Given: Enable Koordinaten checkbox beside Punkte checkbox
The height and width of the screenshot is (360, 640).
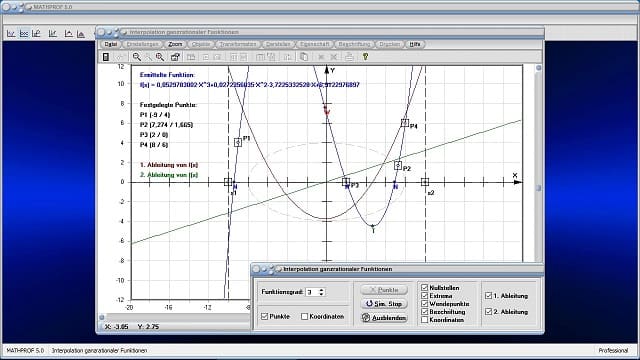Looking at the screenshot, I should pos(304,316).
